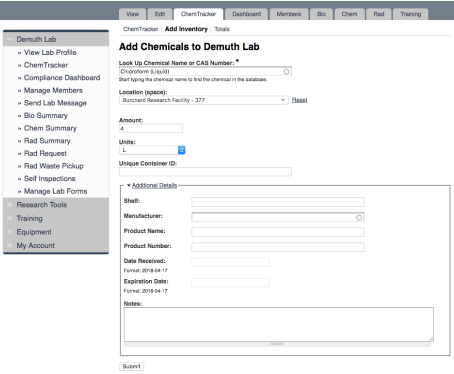Open the Bio tab
The height and width of the screenshot is (374, 454).
(x=321, y=14)
